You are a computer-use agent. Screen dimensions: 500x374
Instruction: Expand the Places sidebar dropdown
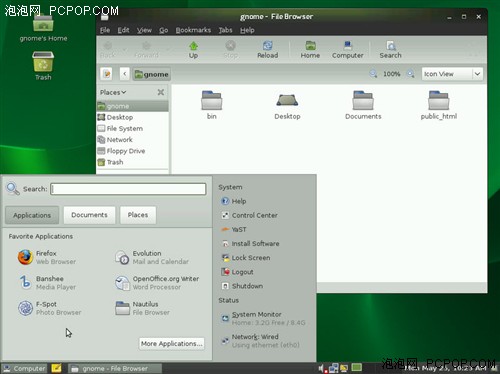[x=113, y=92]
